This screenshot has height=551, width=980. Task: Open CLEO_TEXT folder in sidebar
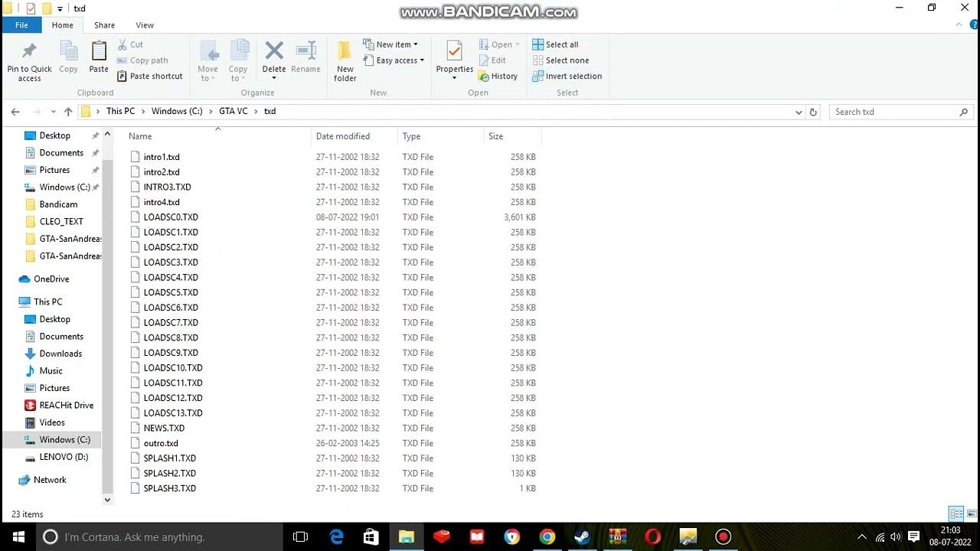[x=61, y=221]
